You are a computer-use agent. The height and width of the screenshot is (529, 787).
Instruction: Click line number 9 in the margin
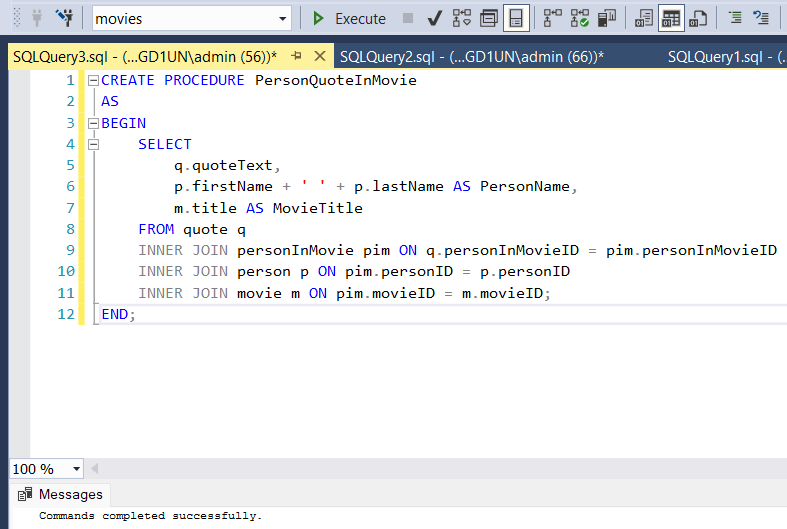[70, 250]
